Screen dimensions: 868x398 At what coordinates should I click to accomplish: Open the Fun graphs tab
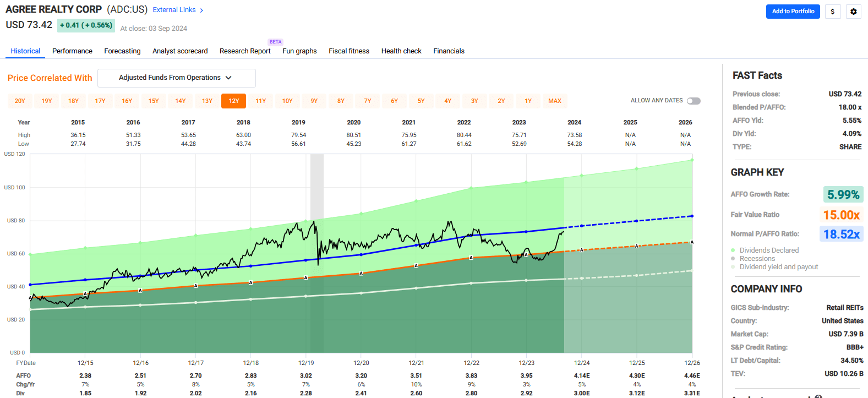(299, 51)
